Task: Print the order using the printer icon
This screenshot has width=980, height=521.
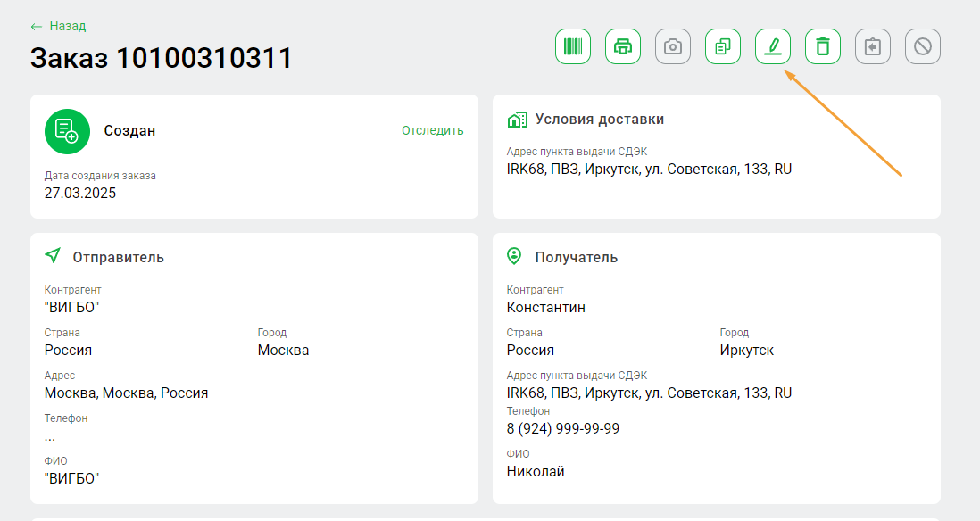Action: [623, 46]
